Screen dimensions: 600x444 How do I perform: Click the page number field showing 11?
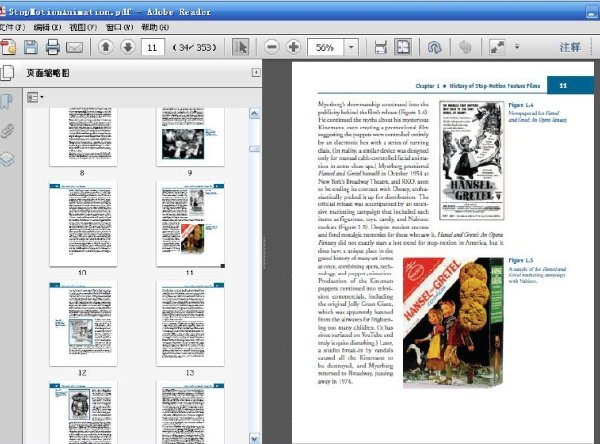[153, 47]
